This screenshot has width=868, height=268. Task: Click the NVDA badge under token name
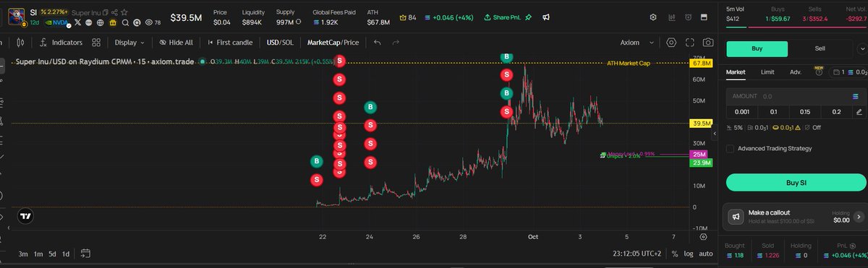coord(57,22)
